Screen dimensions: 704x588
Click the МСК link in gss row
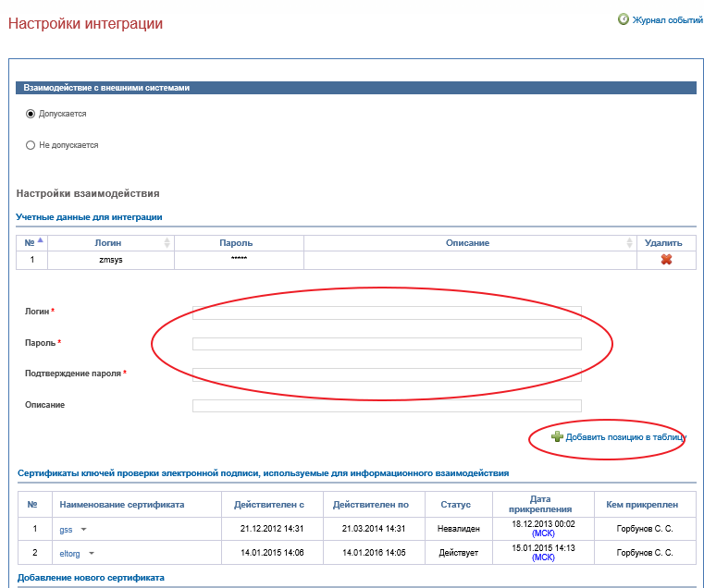pyautogui.click(x=543, y=533)
